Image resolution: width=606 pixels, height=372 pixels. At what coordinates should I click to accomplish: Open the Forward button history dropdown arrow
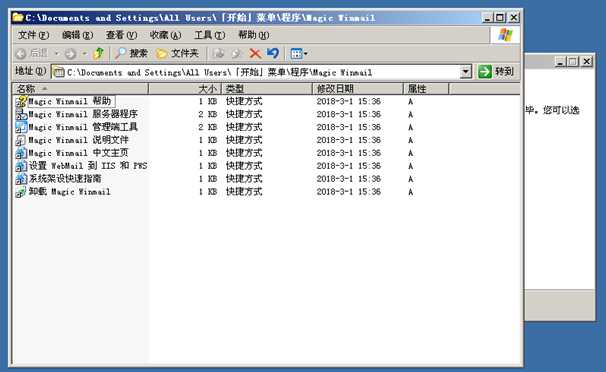pyautogui.click(x=84, y=54)
